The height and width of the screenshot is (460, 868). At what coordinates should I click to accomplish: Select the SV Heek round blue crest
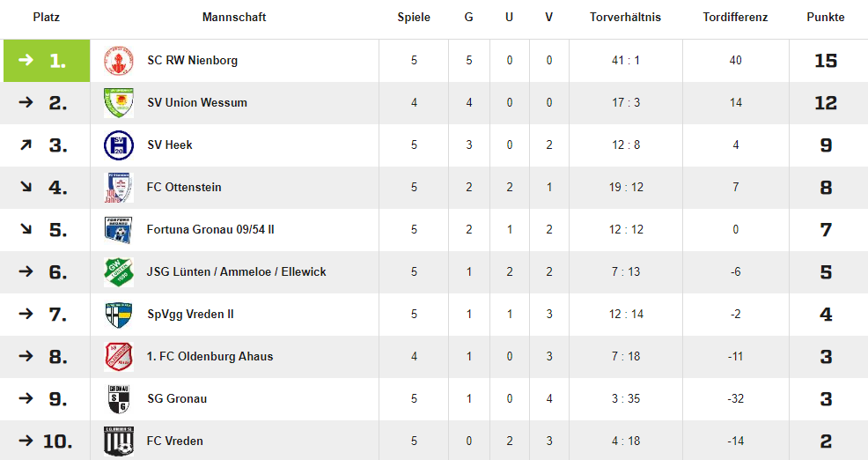tap(119, 145)
